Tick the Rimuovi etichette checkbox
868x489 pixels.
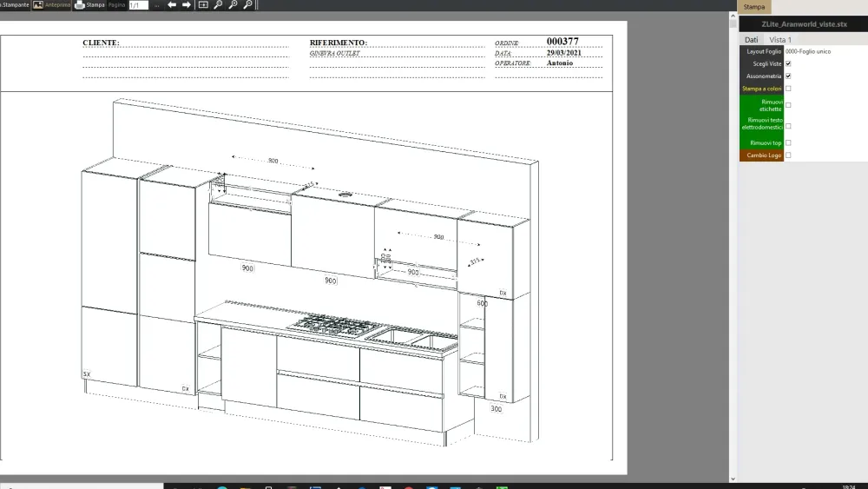pyautogui.click(x=788, y=105)
